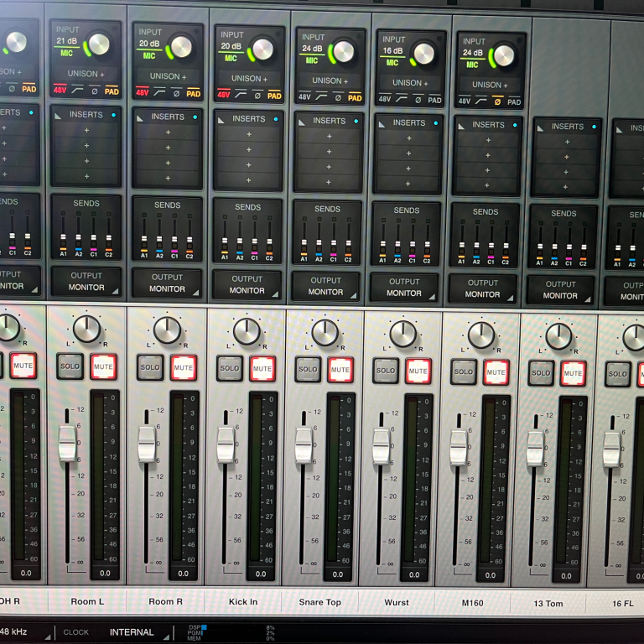Open Room L output Monitor dropdown
Screen dimensions: 644x644
(x=86, y=282)
